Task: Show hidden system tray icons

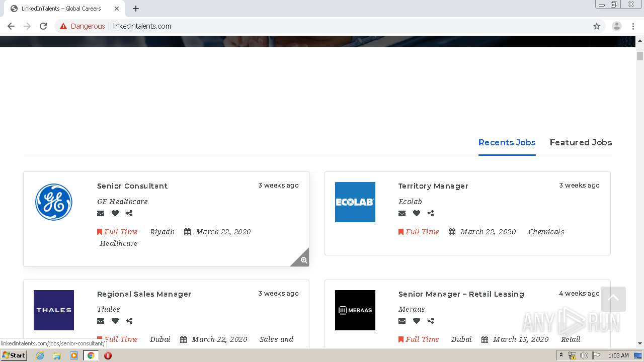Action: click(561, 355)
